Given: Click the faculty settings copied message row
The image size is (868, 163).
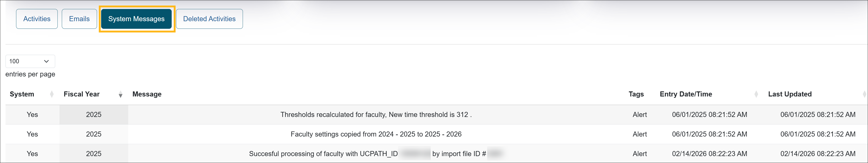Looking at the screenshot, I should 376,134.
